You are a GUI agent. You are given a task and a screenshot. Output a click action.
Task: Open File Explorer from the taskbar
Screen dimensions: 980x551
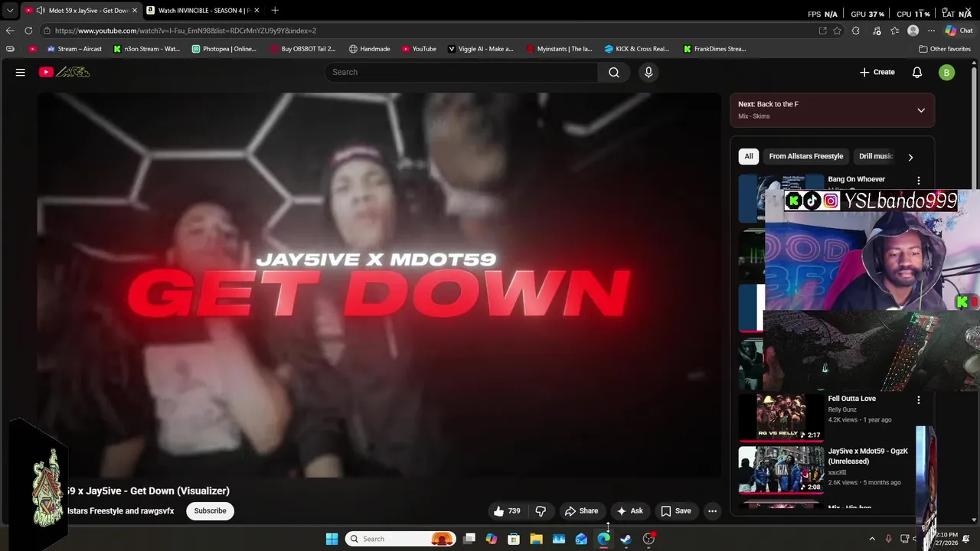point(537,539)
